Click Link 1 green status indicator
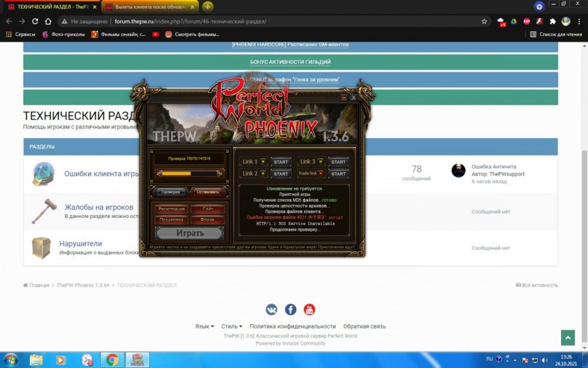 (263, 161)
